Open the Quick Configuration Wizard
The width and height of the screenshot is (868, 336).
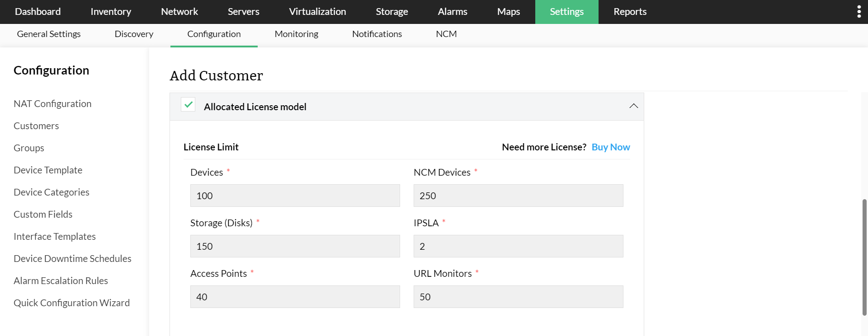point(71,303)
